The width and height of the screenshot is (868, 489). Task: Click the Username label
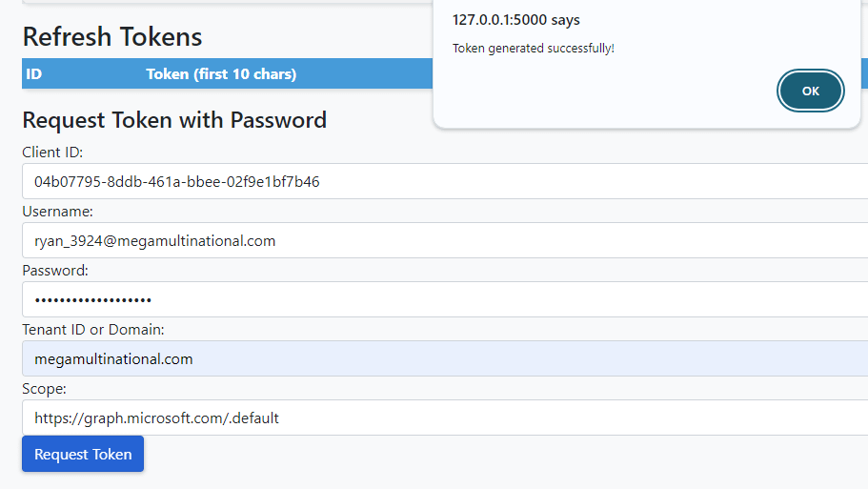click(x=57, y=212)
